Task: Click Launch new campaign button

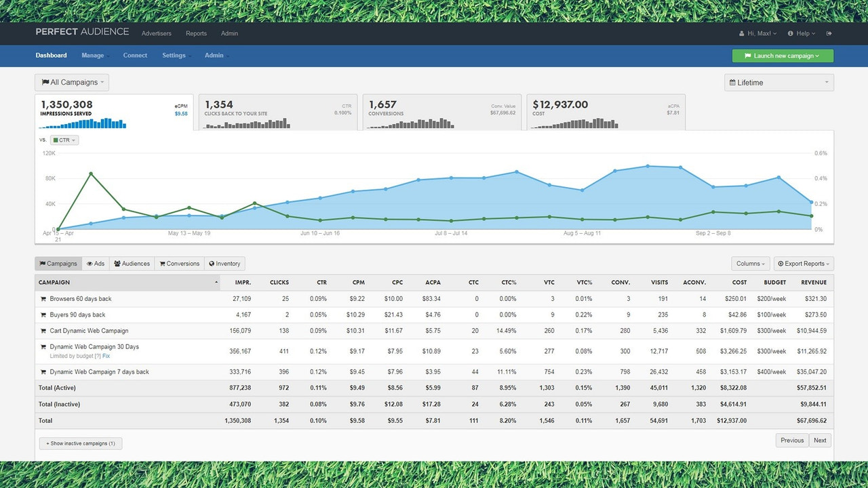Action: 783,56
